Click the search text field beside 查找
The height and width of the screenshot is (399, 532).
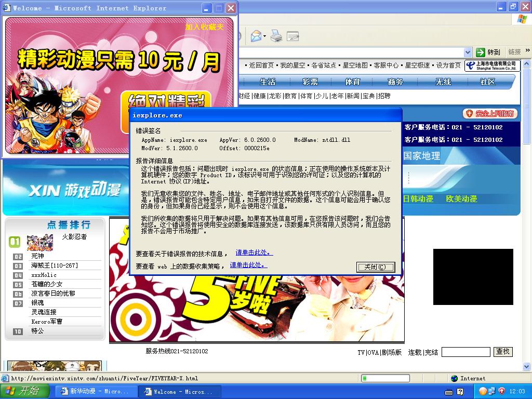(x=466, y=352)
